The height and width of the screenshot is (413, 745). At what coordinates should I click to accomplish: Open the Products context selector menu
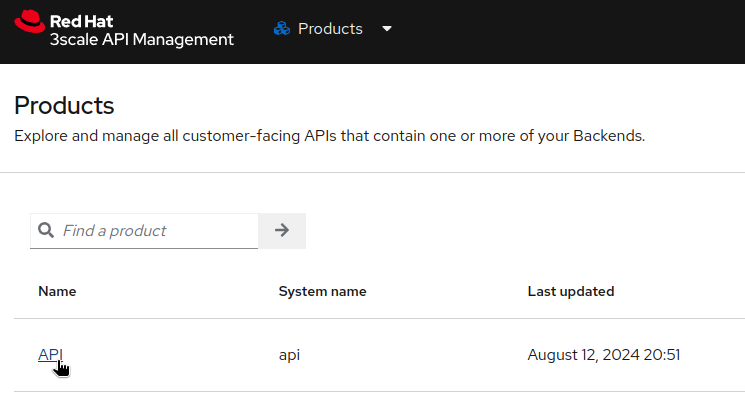pyautogui.click(x=332, y=29)
